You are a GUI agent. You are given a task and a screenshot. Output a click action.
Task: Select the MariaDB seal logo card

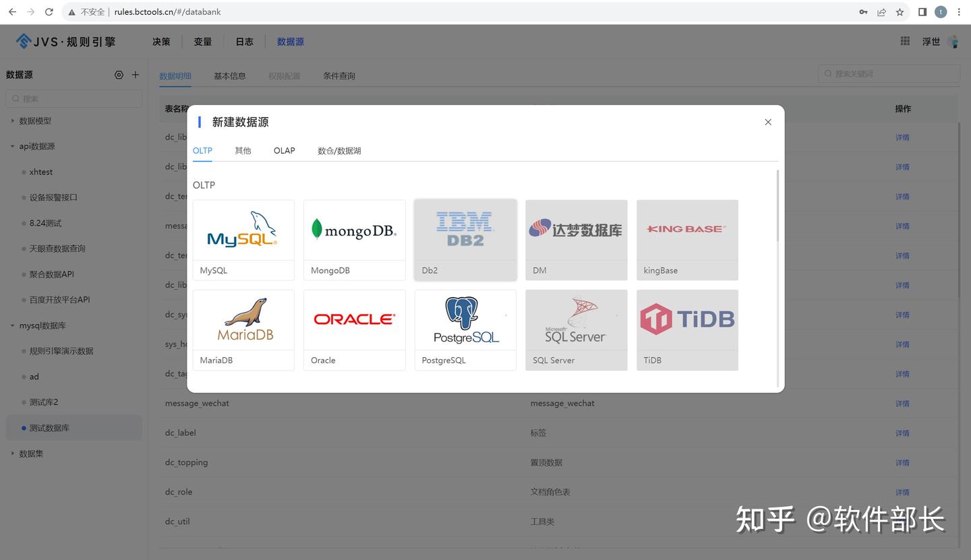pyautogui.click(x=243, y=329)
